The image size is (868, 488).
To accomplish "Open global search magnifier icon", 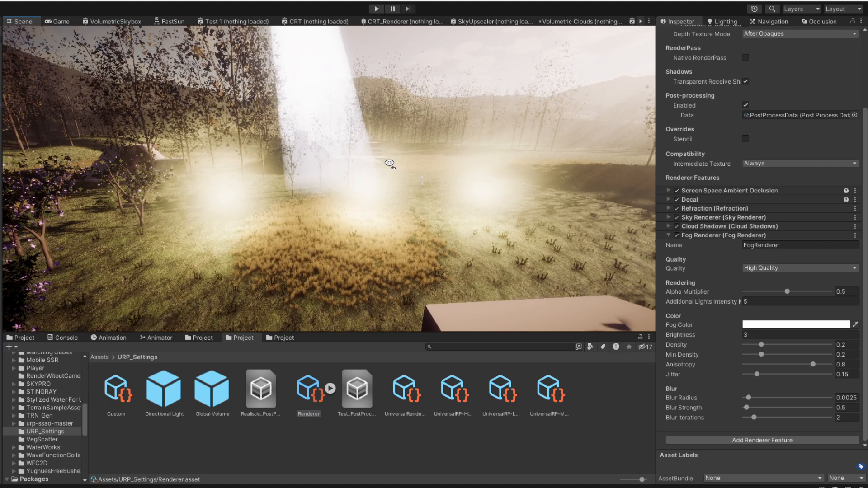I will [772, 9].
